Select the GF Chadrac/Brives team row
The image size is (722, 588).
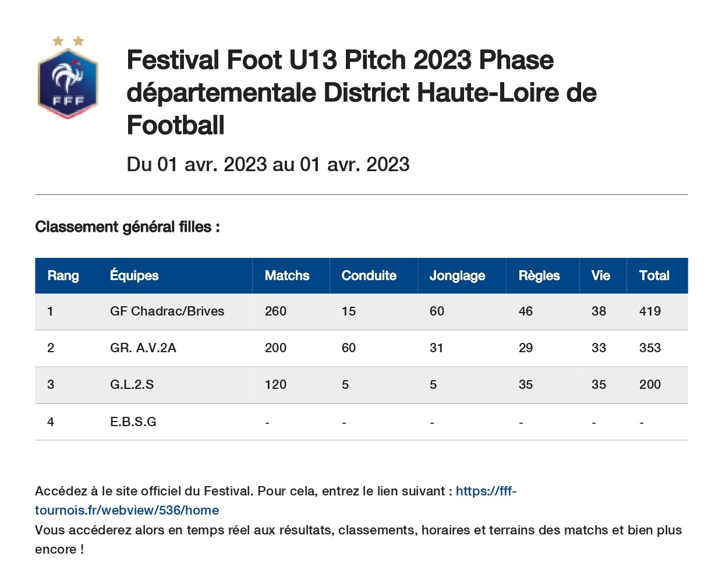point(362,311)
